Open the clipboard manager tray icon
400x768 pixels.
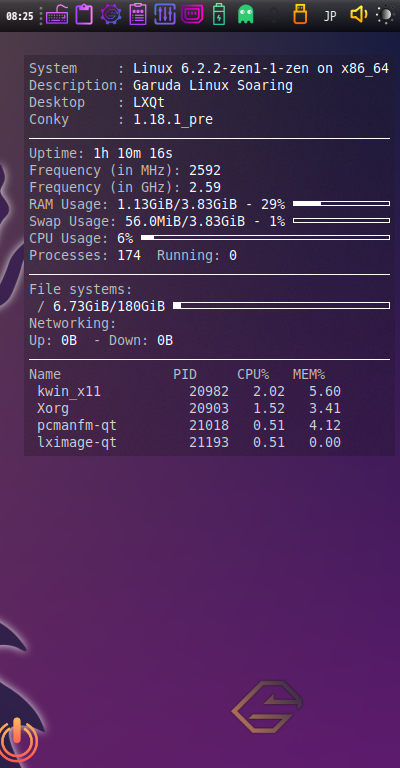(x=84, y=14)
